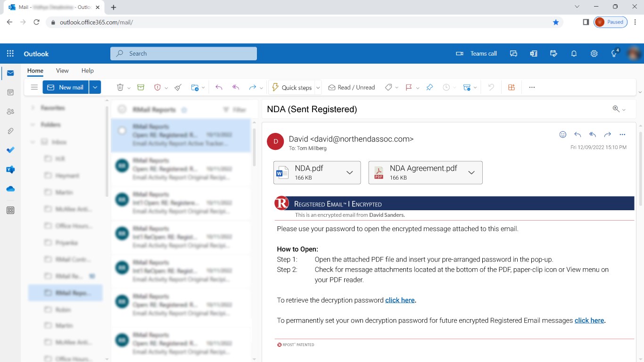The image size is (644, 362).
Task: Expand the NDA.pdf attachment menu chevron
Action: (x=350, y=173)
